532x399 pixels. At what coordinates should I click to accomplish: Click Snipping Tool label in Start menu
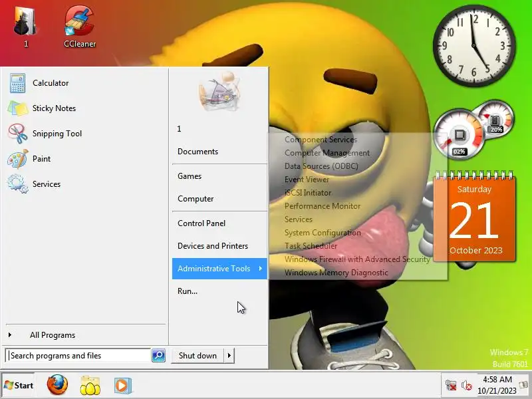[x=57, y=134]
